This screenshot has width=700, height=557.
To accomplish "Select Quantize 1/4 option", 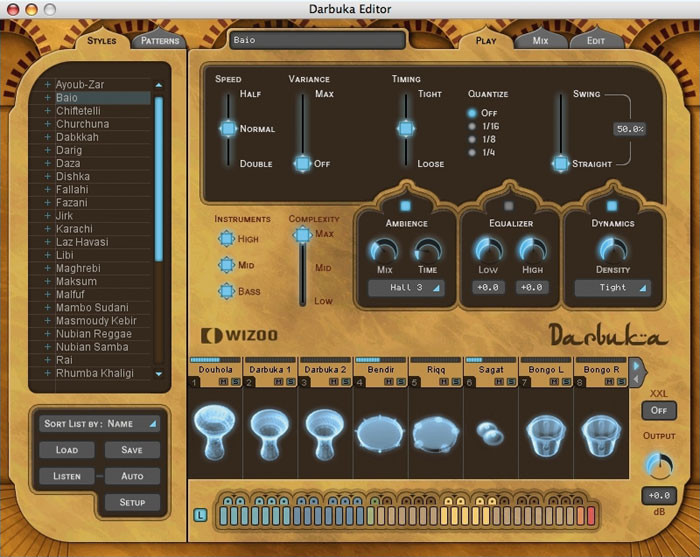I will click(472, 153).
